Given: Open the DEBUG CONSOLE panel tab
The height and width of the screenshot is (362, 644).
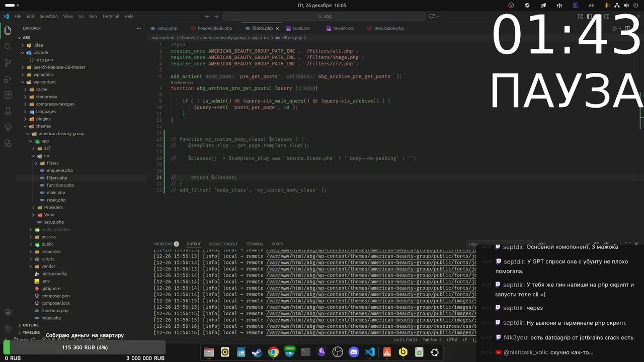Looking at the screenshot, I should [223, 244].
